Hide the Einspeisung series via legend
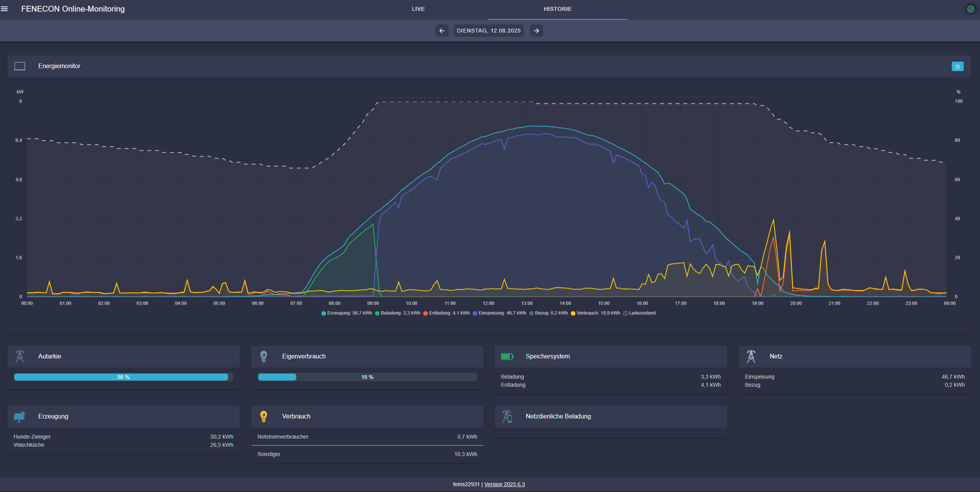The height and width of the screenshot is (492, 980). coord(499,313)
